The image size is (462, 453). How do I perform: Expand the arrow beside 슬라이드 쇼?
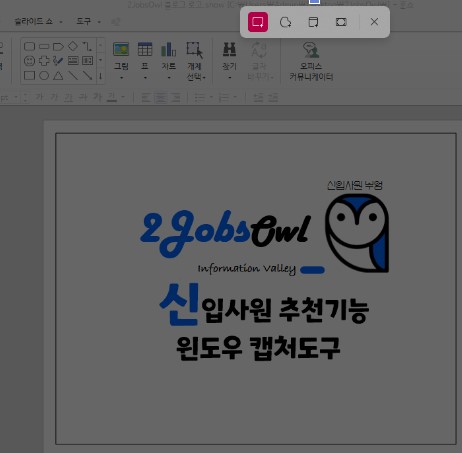tap(61, 22)
